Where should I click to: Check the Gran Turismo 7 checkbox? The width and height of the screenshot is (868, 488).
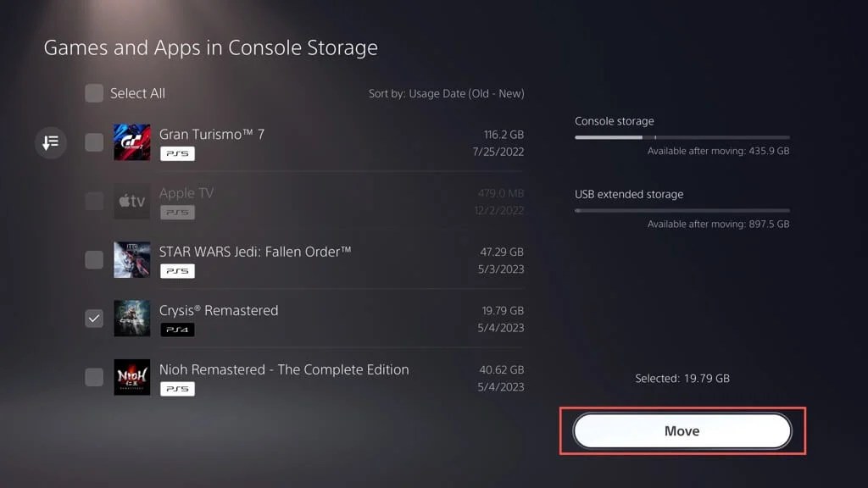93,141
